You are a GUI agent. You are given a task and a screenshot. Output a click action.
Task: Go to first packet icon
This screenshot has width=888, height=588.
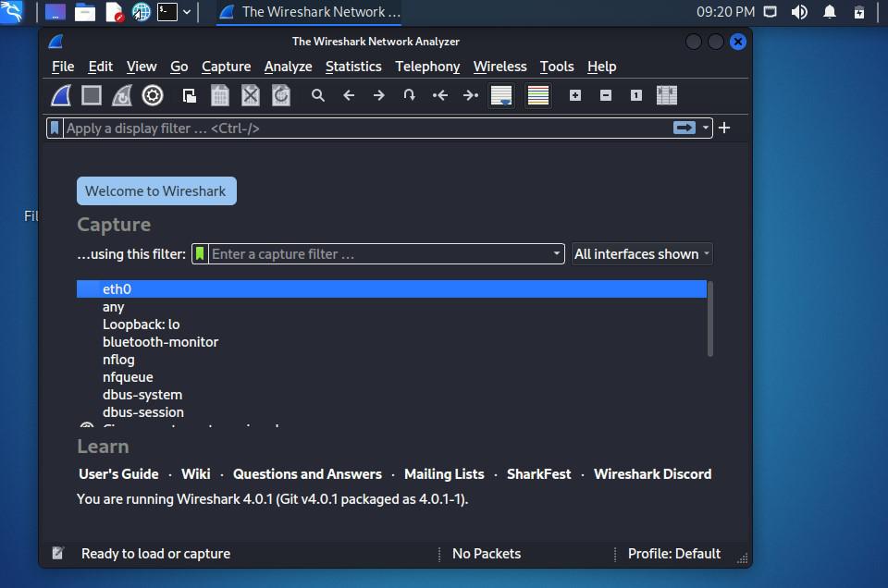pos(440,95)
